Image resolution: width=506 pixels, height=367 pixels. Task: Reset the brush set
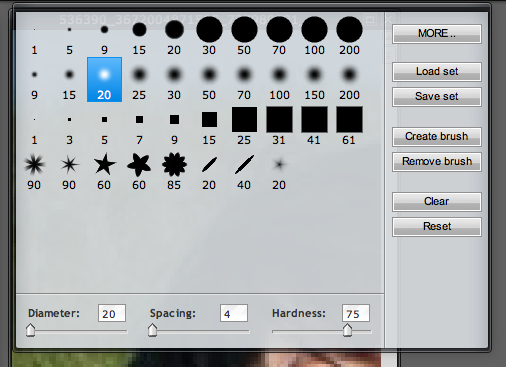pos(437,227)
